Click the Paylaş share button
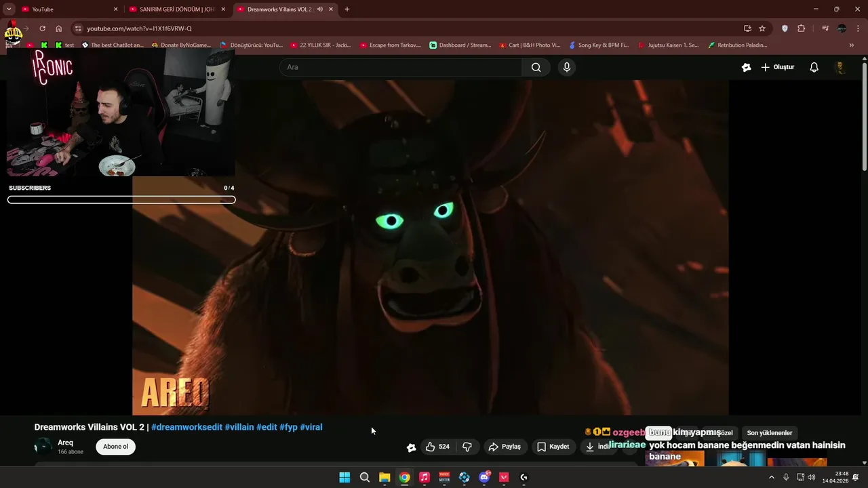This screenshot has width=868, height=488. pyautogui.click(x=505, y=447)
